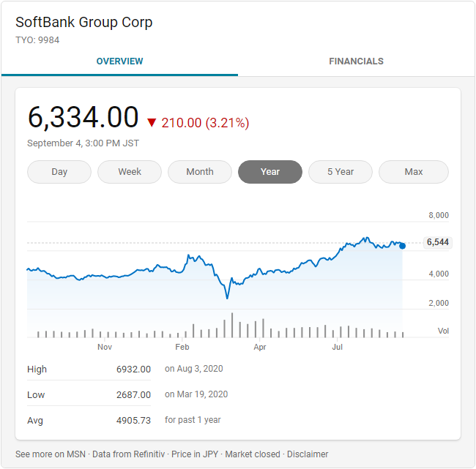This screenshot has width=476, height=469.
Task: Click the blue endpoint dot on chart
Action: (x=402, y=246)
